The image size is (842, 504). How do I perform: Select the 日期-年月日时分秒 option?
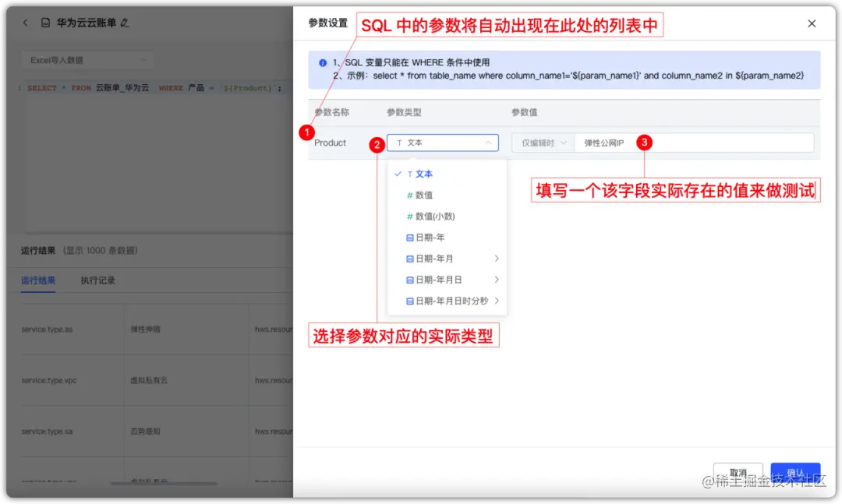(447, 301)
